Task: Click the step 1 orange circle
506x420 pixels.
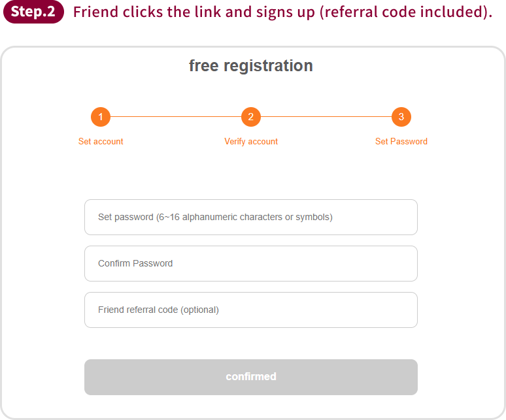Action: tap(101, 117)
